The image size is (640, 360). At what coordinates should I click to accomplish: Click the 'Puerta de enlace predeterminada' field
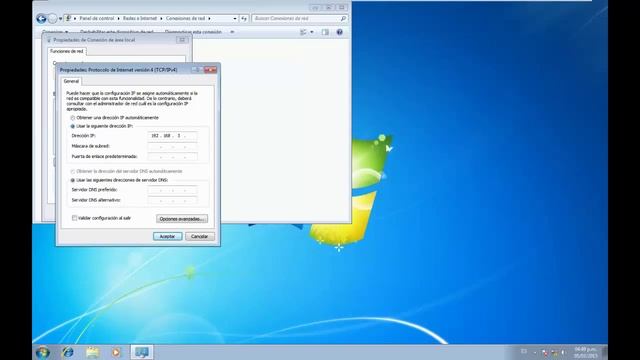[x=172, y=157]
